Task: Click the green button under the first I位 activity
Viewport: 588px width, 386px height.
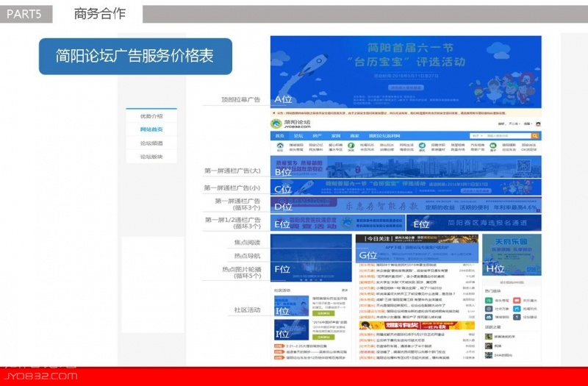Action: pyautogui.click(x=323, y=313)
